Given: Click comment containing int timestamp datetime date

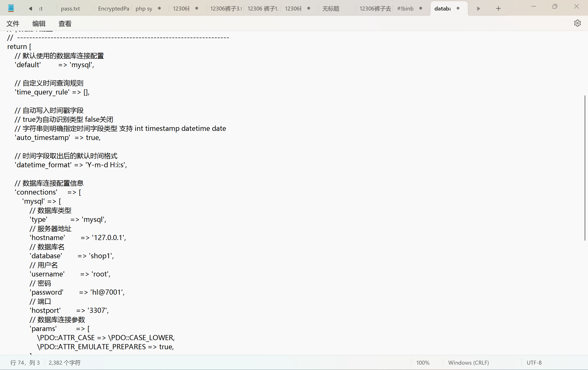Looking at the screenshot, I should pyautogui.click(x=120, y=128).
